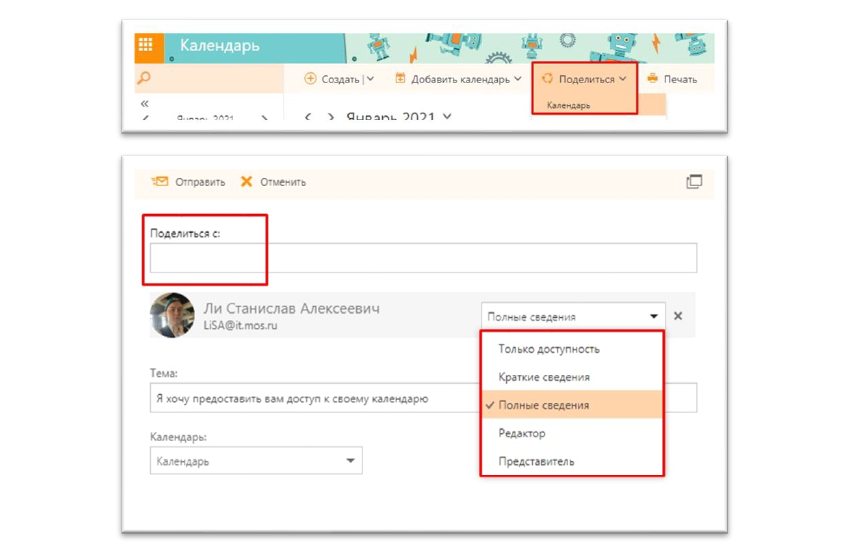This screenshot has width=844, height=551.
Task: Click the Отправить envelope icon
Action: coord(159,182)
